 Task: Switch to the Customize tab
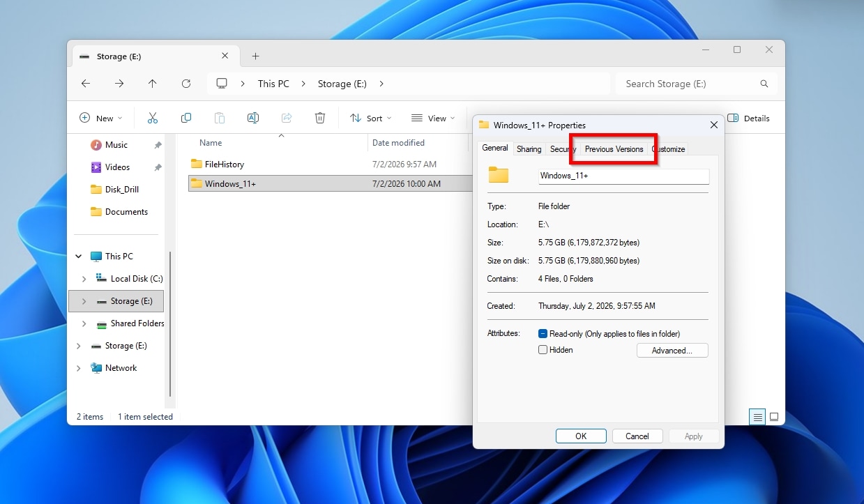pyautogui.click(x=669, y=149)
